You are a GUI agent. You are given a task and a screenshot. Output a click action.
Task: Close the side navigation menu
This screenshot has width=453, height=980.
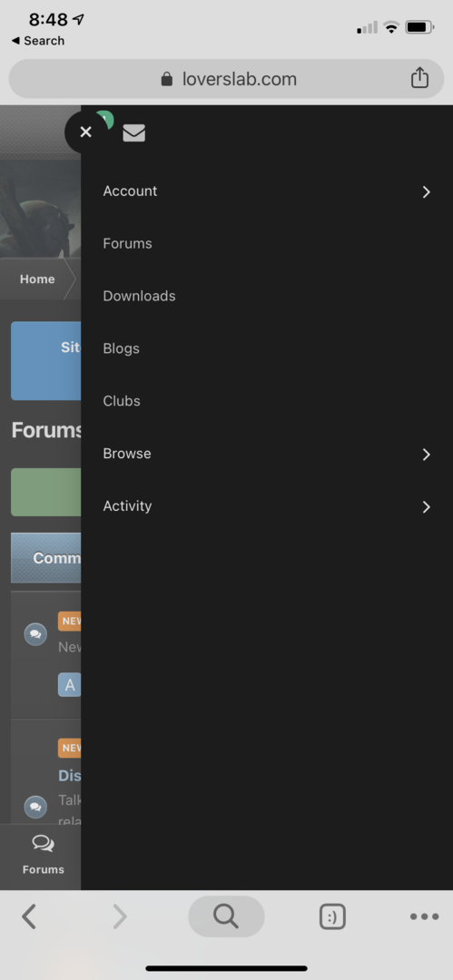[x=85, y=132]
